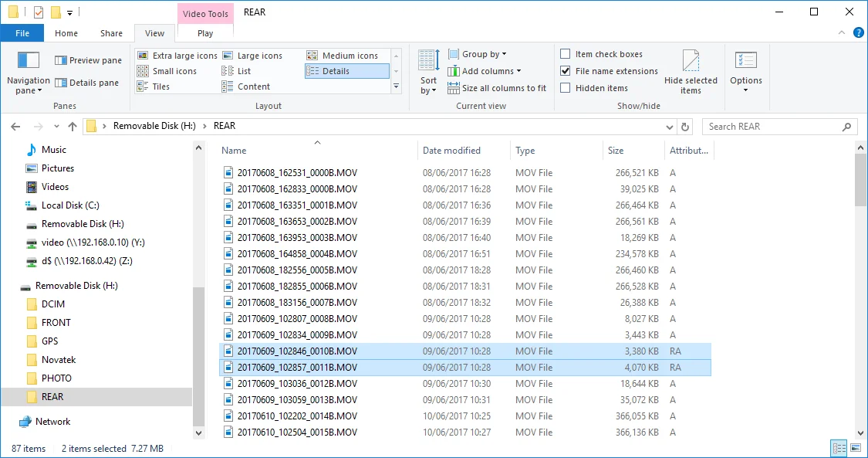Open Network in navigation pane
Screen dimensions: 868x458
[52, 422]
